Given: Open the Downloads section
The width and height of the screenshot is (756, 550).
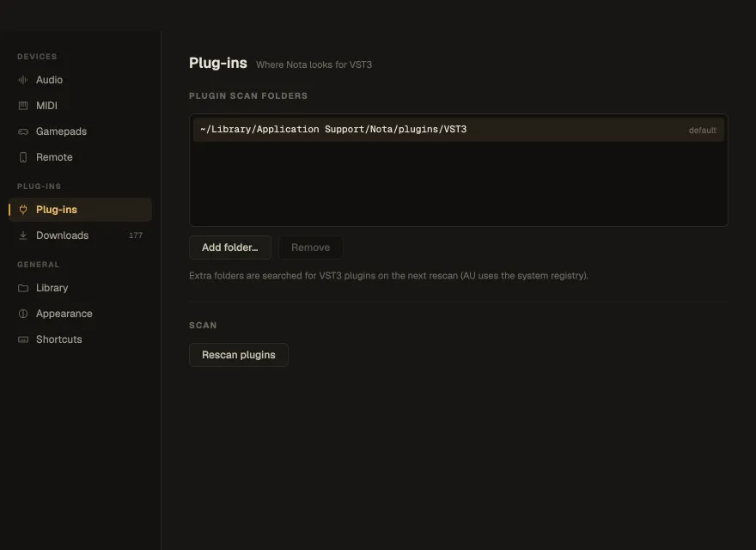Looking at the screenshot, I should point(80,235).
